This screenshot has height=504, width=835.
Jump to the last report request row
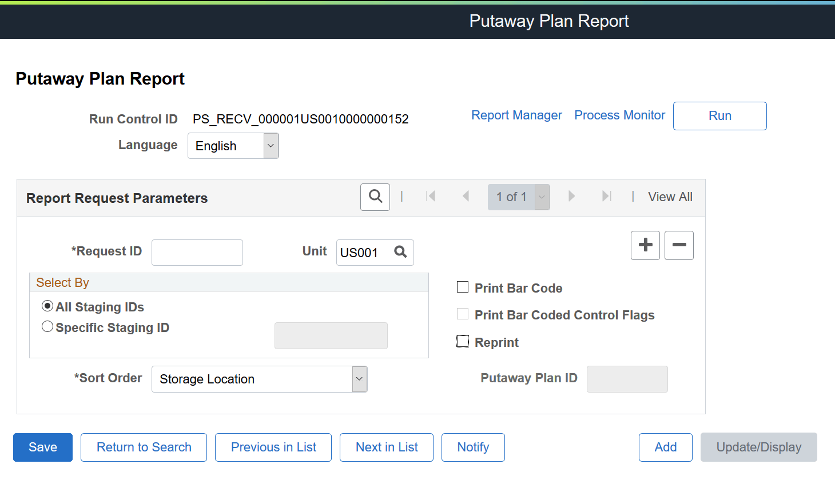point(606,197)
